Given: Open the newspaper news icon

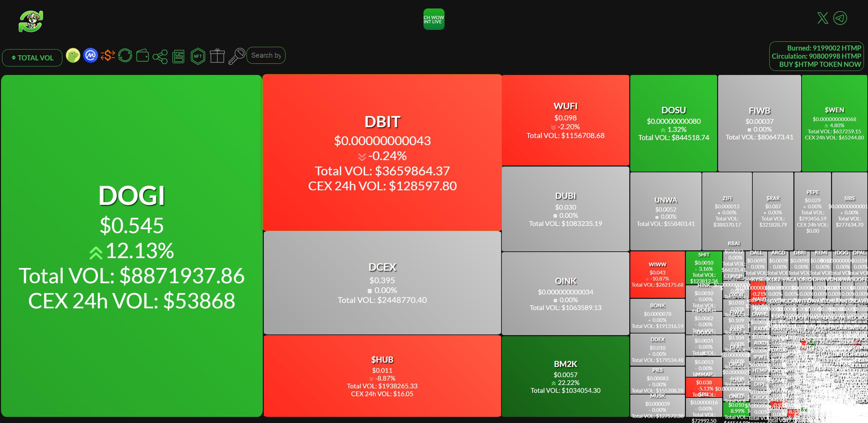Looking at the screenshot, I should [178, 57].
